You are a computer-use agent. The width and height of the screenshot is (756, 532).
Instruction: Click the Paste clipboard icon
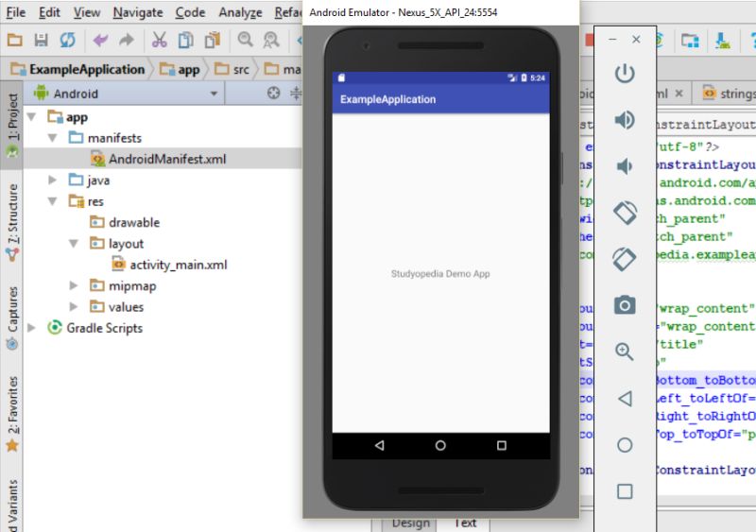click(212, 40)
